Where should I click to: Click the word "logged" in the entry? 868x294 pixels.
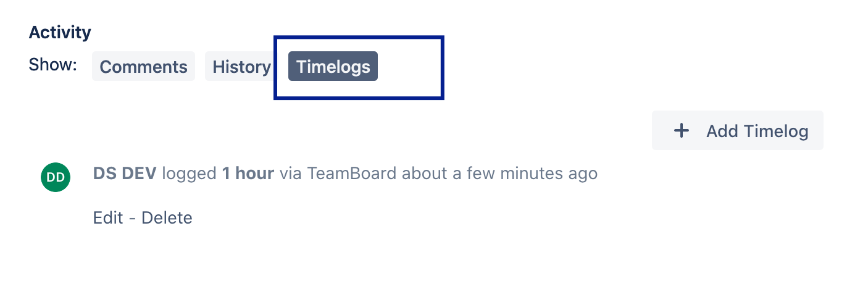[x=189, y=174]
